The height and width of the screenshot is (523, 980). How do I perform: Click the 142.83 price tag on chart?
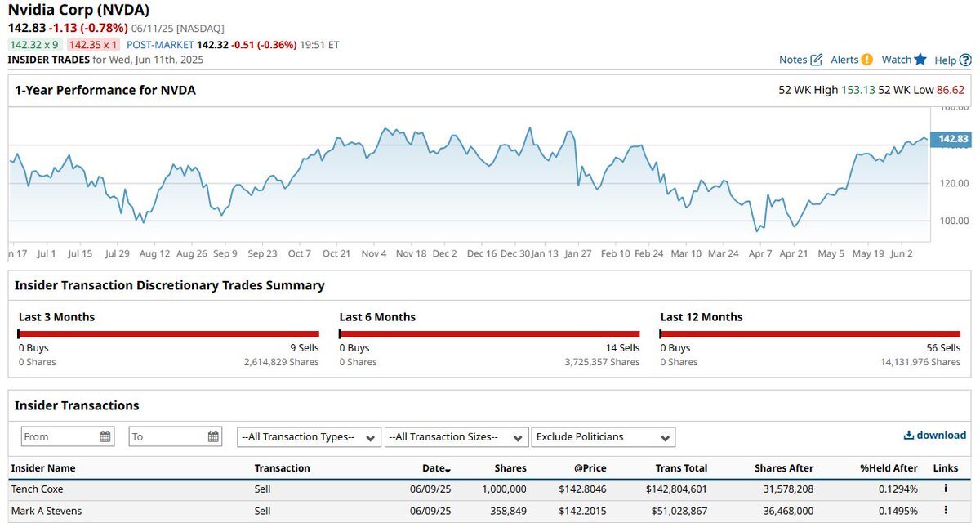pyautogui.click(x=952, y=139)
